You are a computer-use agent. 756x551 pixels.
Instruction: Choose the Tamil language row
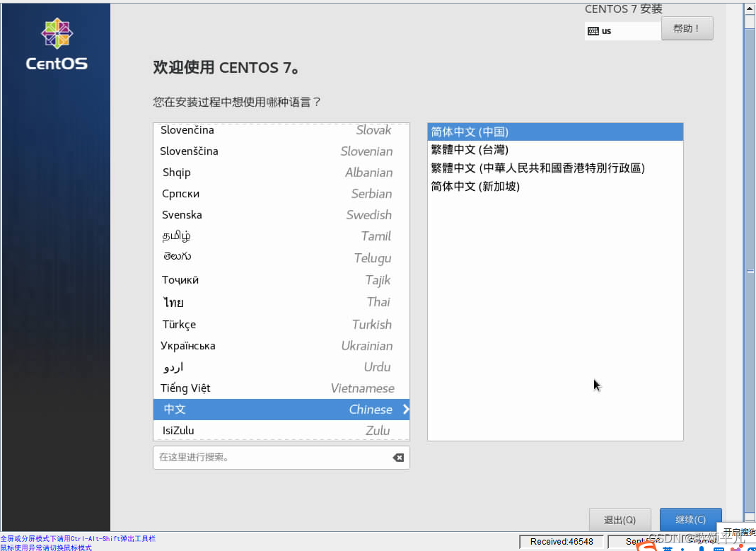tap(281, 236)
